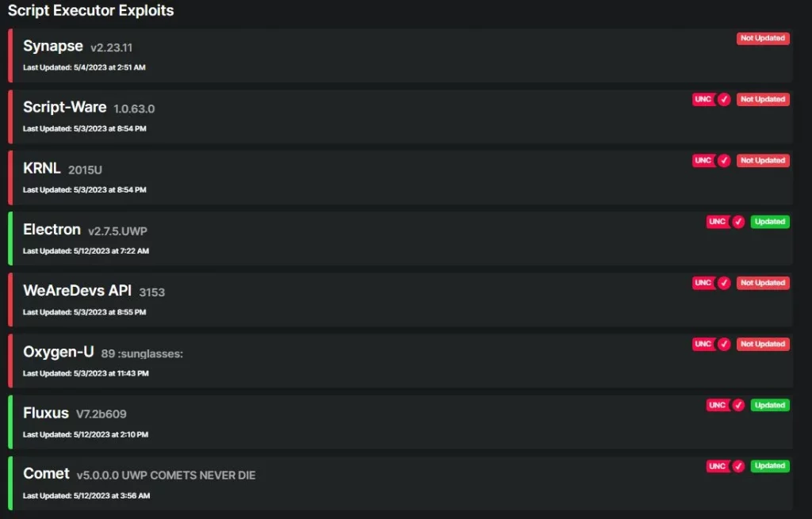This screenshot has height=519, width=812.
Task: Click the UNC checkmark icon for KRNL
Action: pos(724,161)
